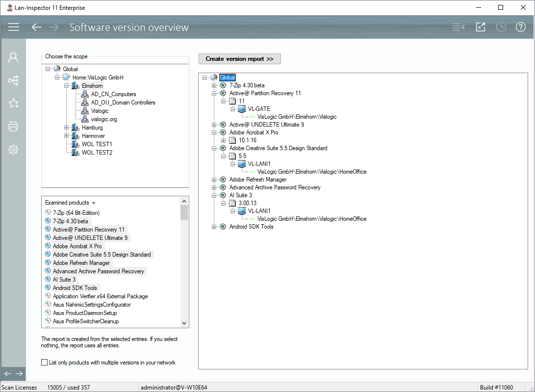Select AD_OU_Domain Controllers in scope tree
Screen dimensions: 535x392
click(x=123, y=103)
